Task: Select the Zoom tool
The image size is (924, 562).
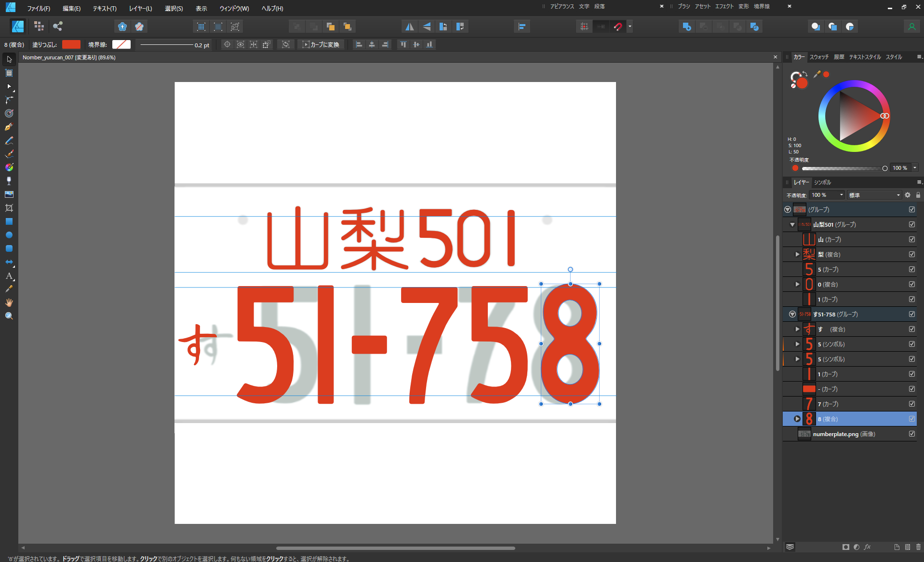Action: click(9, 316)
